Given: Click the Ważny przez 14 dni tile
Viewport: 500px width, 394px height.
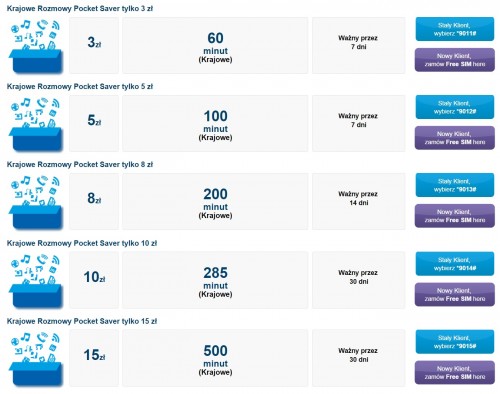Looking at the screenshot, I should 359,201.
